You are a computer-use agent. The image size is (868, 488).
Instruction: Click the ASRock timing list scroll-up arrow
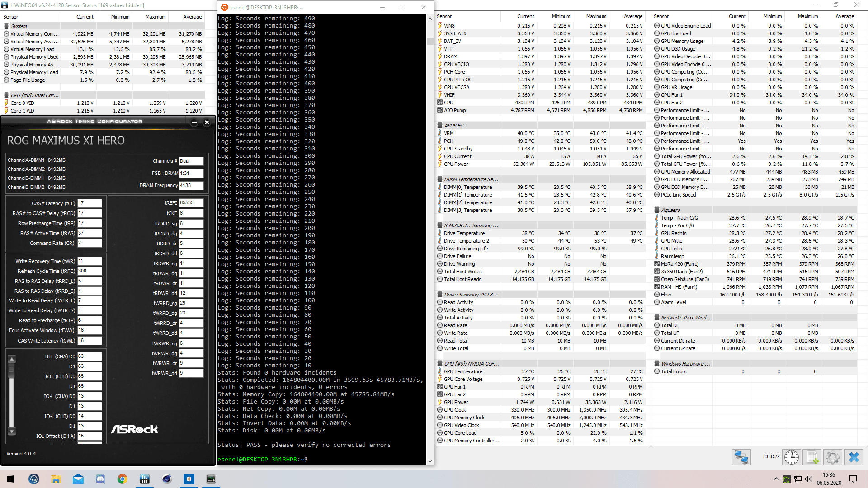click(12, 359)
